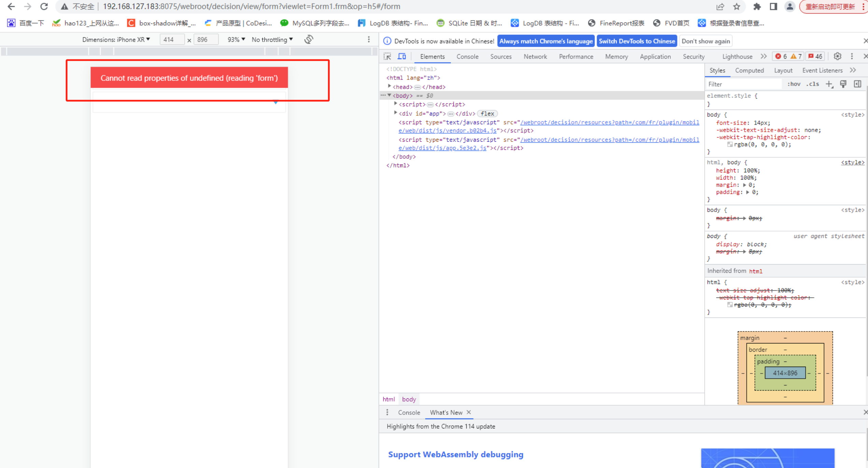Image resolution: width=868 pixels, height=468 pixels.
Task: Open the Event Listeners tab
Action: point(822,70)
